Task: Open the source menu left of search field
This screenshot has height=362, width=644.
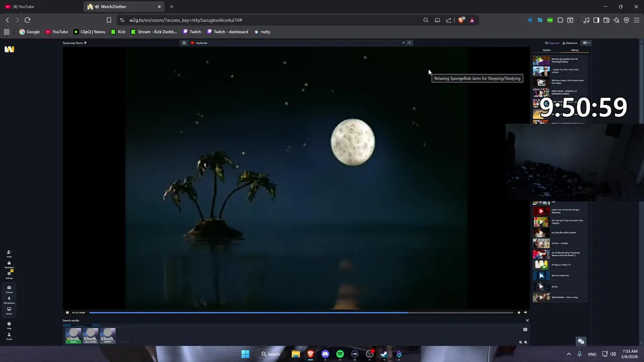Action: [x=184, y=43]
